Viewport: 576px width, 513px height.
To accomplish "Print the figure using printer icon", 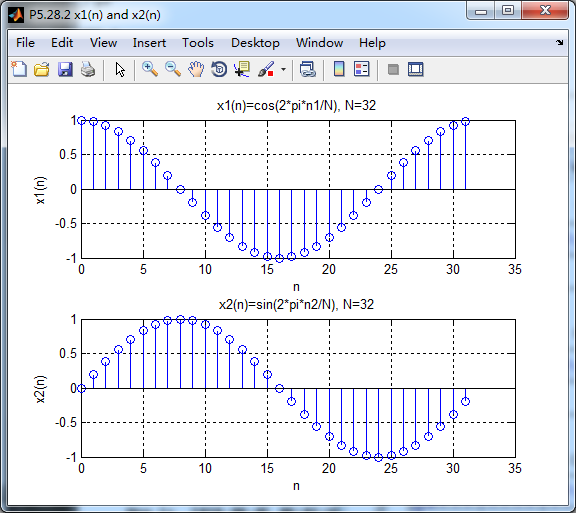I will (88, 69).
